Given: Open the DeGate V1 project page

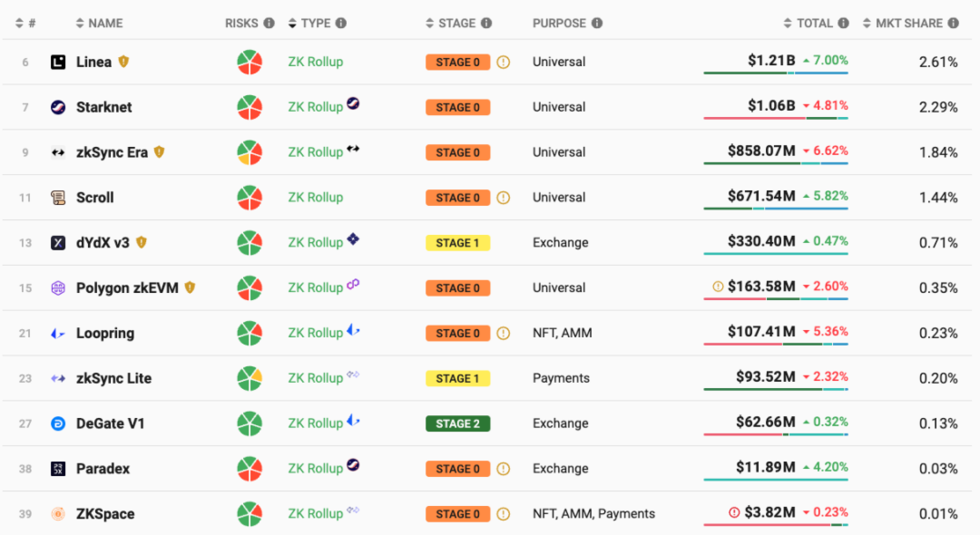Looking at the screenshot, I should click(x=110, y=423).
